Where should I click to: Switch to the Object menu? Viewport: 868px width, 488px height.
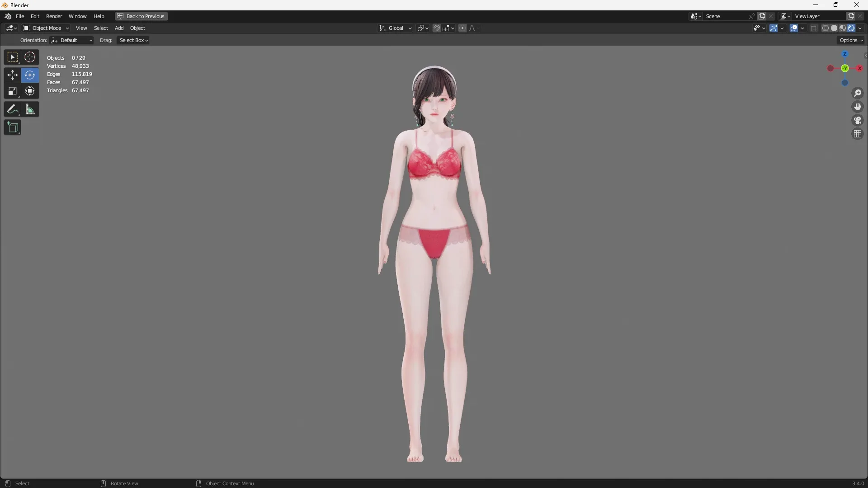pos(138,28)
